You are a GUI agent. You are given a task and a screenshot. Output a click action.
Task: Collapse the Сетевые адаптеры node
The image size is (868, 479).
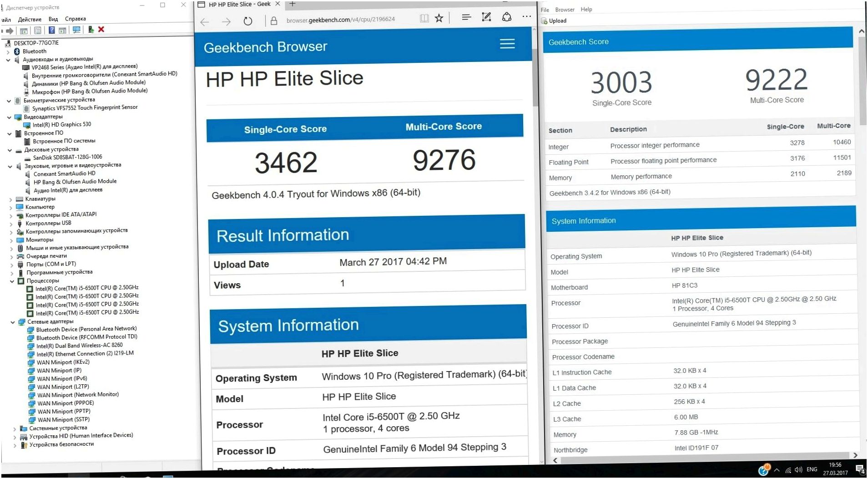13,322
